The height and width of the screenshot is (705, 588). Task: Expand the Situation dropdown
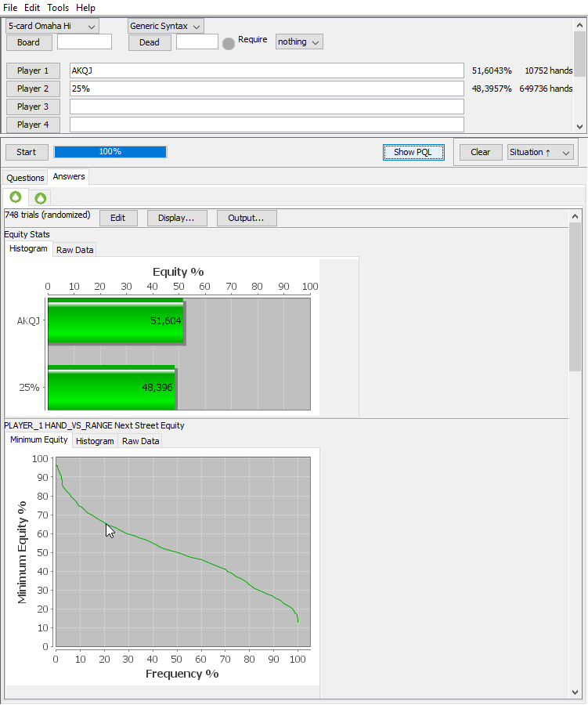click(540, 152)
